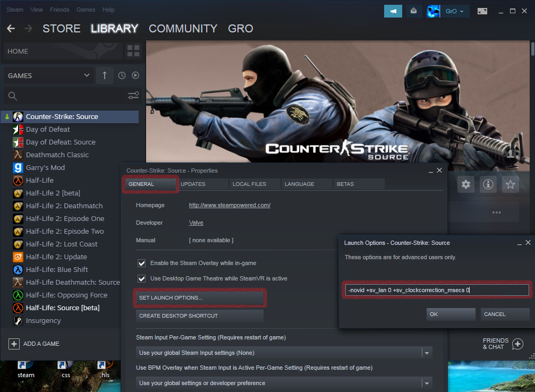Switch to the LANGUAGE tab
This screenshot has width=535, height=392.
point(307,184)
